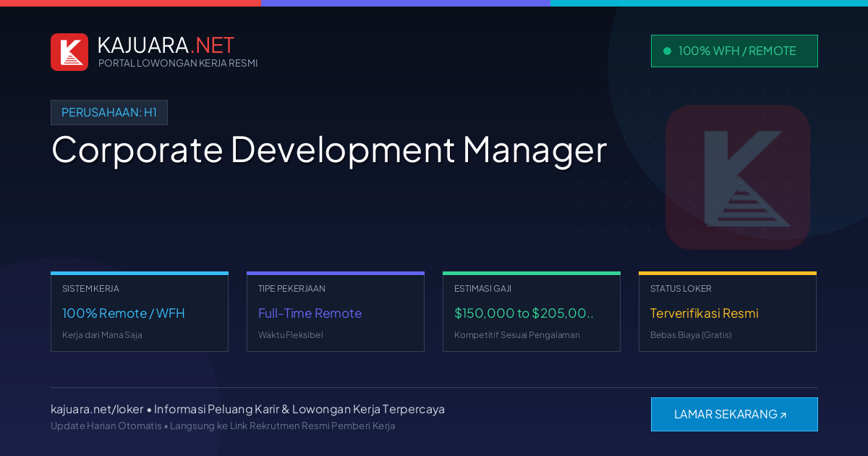This screenshot has height=456, width=868.
Task: Click the Waktu Fleksibel caption
Action: [x=291, y=335]
